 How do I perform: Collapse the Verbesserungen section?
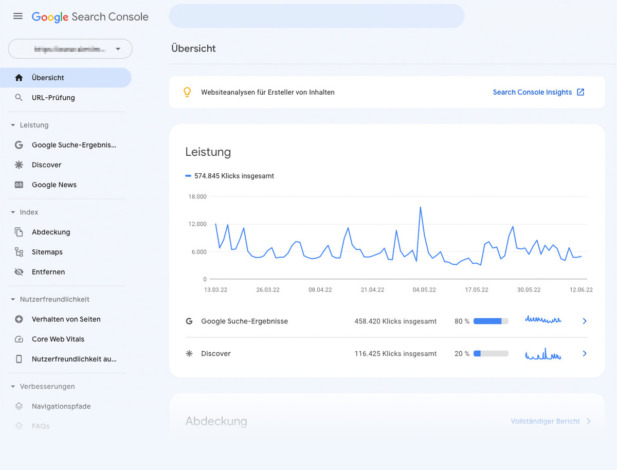pos(43,387)
